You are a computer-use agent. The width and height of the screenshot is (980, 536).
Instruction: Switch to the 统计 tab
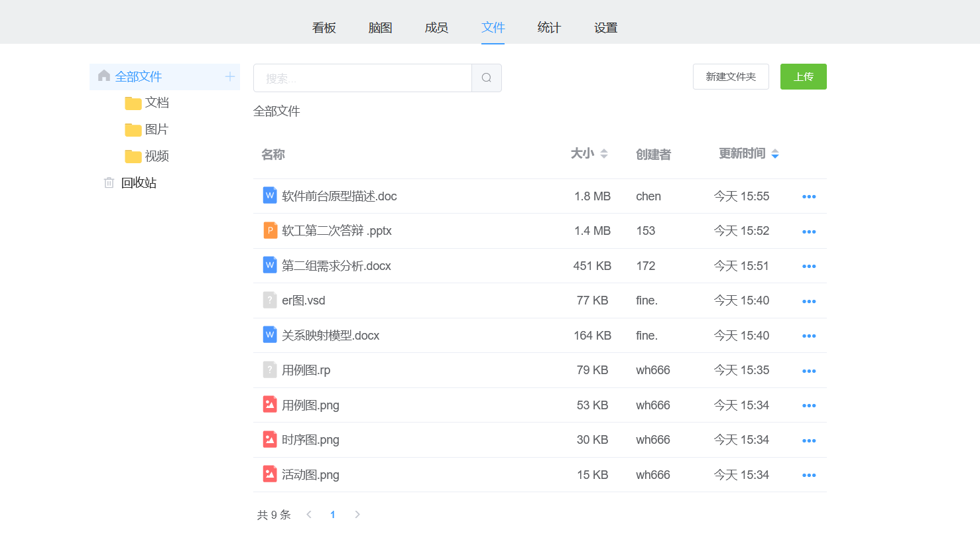coord(549,28)
